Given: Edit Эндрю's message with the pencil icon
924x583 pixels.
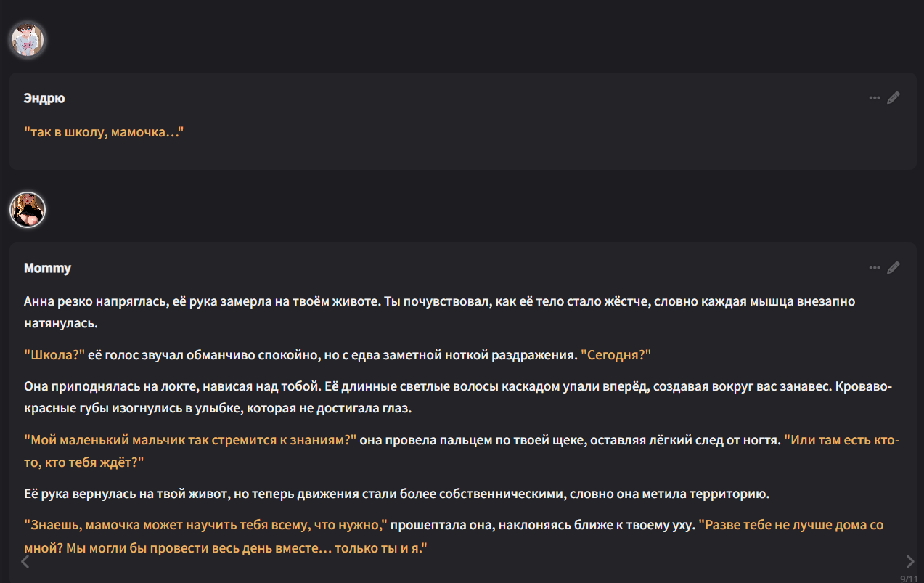Looking at the screenshot, I should point(894,98).
